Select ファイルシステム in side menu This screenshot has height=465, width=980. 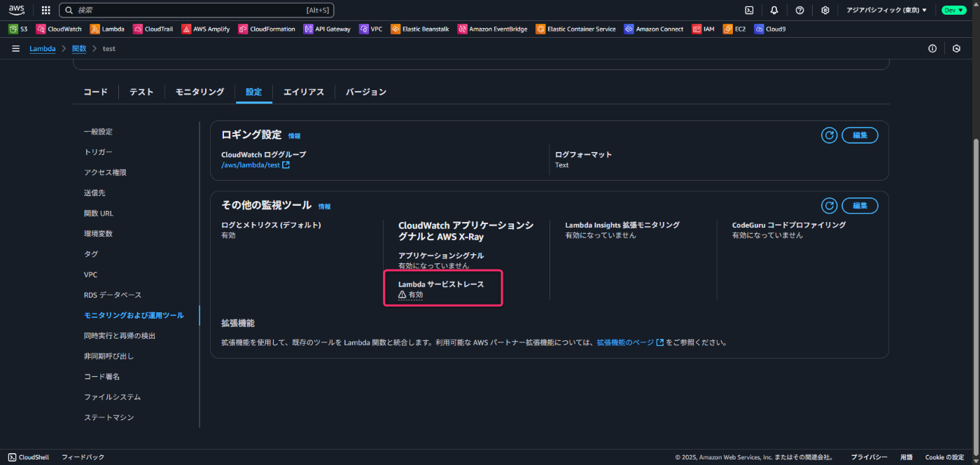tap(113, 397)
